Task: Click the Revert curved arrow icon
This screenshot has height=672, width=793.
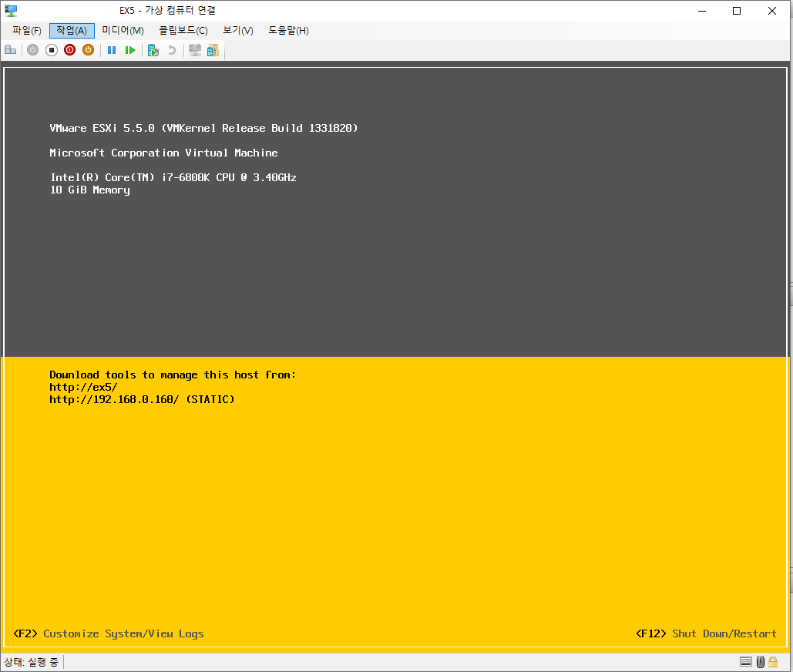Action: 171,50
